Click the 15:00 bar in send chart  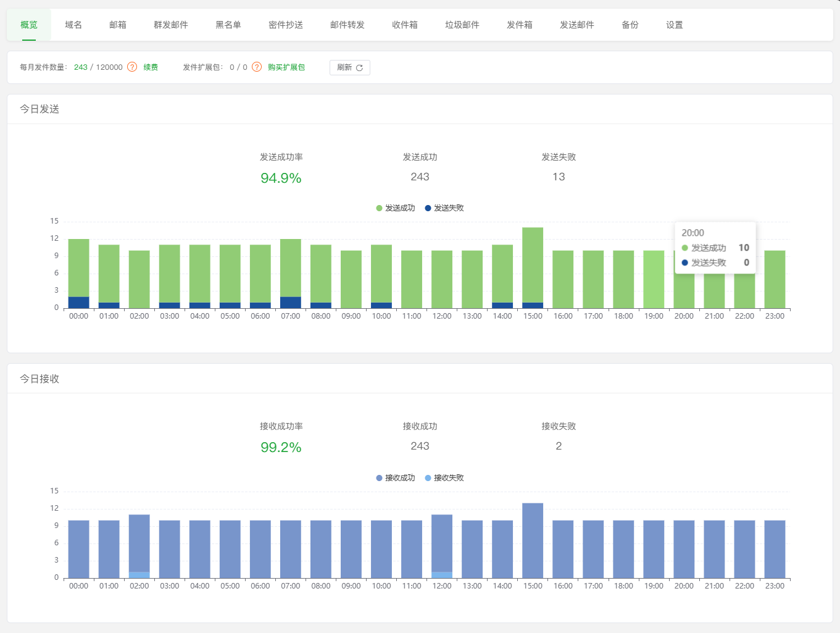tap(533, 266)
